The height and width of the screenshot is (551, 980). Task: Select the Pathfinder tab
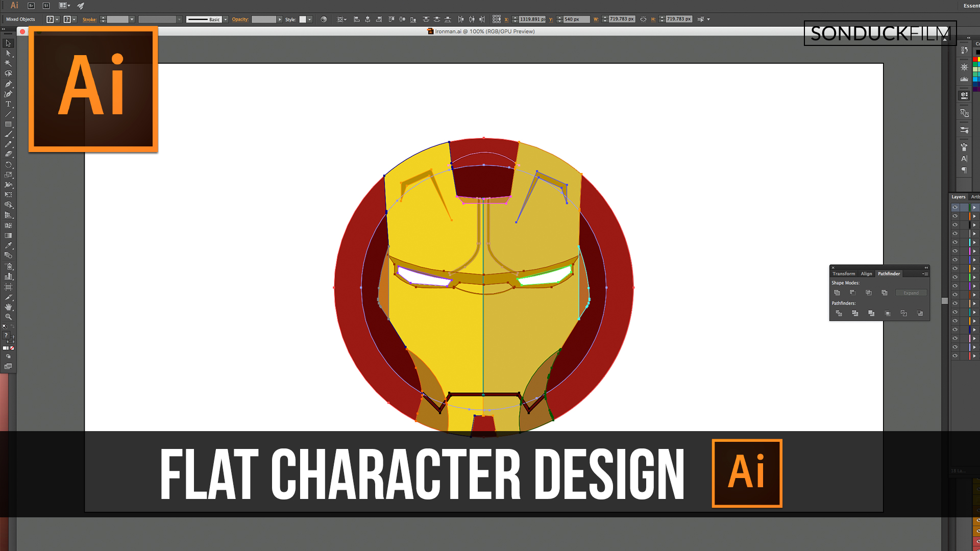coord(889,274)
